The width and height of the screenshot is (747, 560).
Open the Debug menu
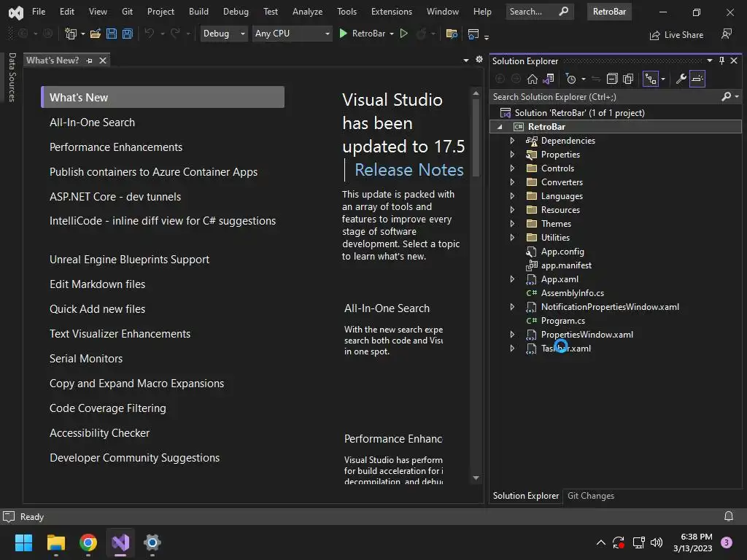(x=236, y=12)
